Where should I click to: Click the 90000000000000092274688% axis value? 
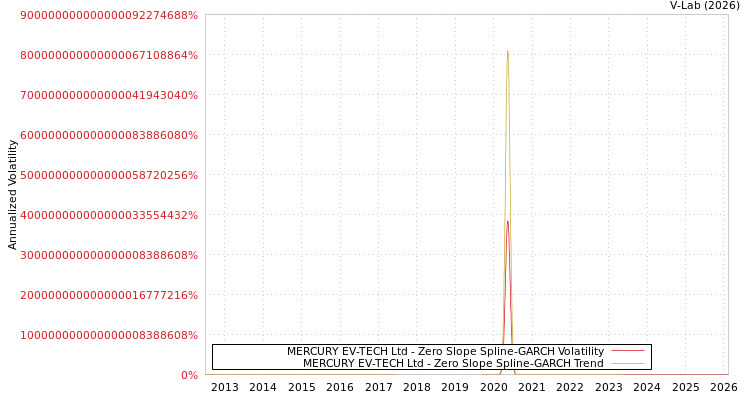point(109,15)
